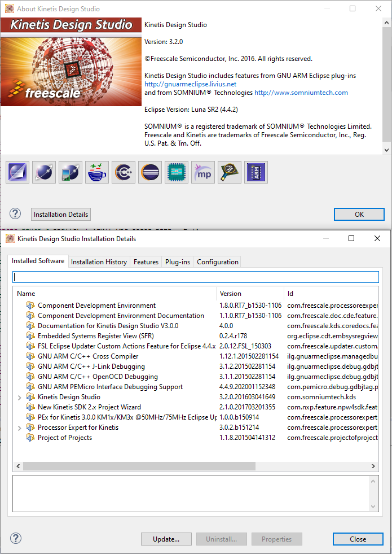Screen dimensions: 392x554
Task: Click the icon beside New Kinetis SDK 2.x Project Wizard
Action: (30, 407)
